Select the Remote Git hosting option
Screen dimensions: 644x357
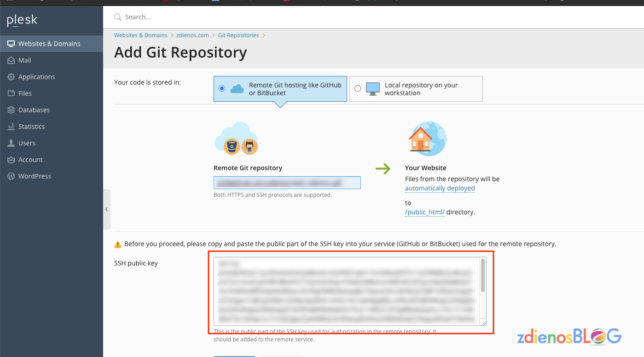[221, 89]
